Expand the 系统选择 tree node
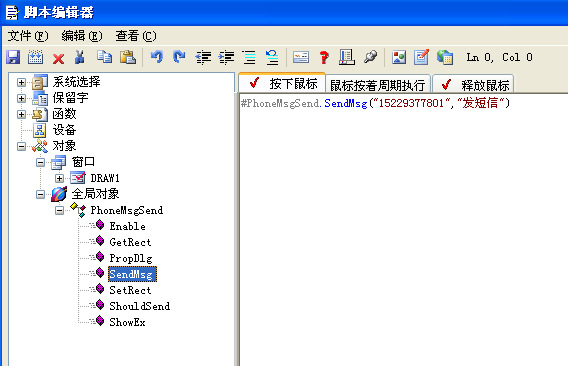 pyautogui.click(x=21, y=83)
